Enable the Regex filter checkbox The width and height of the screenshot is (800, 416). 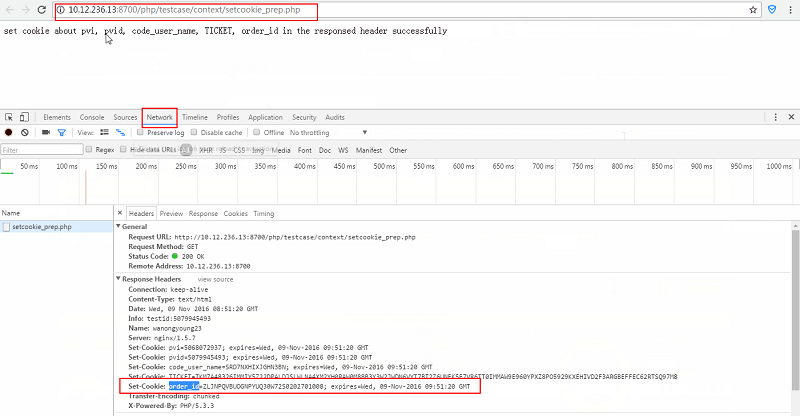pyautogui.click(x=89, y=150)
